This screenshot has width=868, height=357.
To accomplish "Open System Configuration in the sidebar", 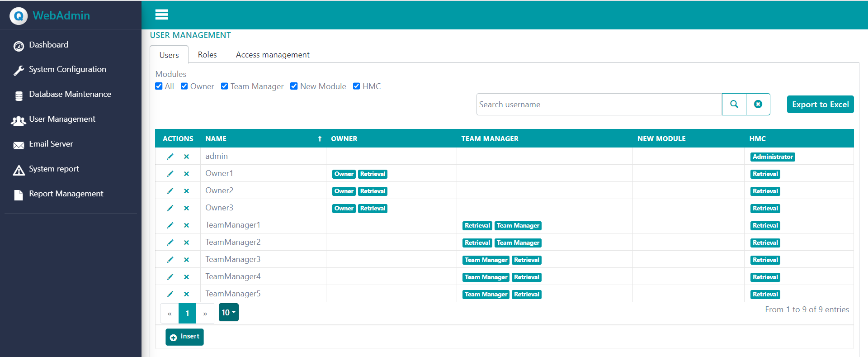I will click(x=68, y=69).
